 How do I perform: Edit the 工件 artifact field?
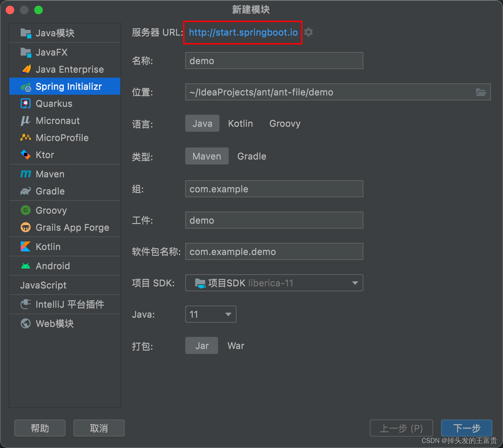274,220
